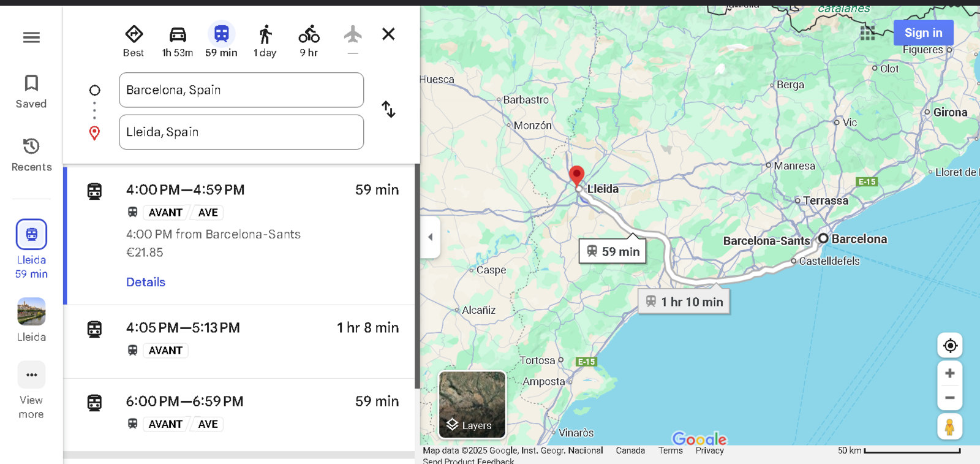Click Girona city label on map

950,112
